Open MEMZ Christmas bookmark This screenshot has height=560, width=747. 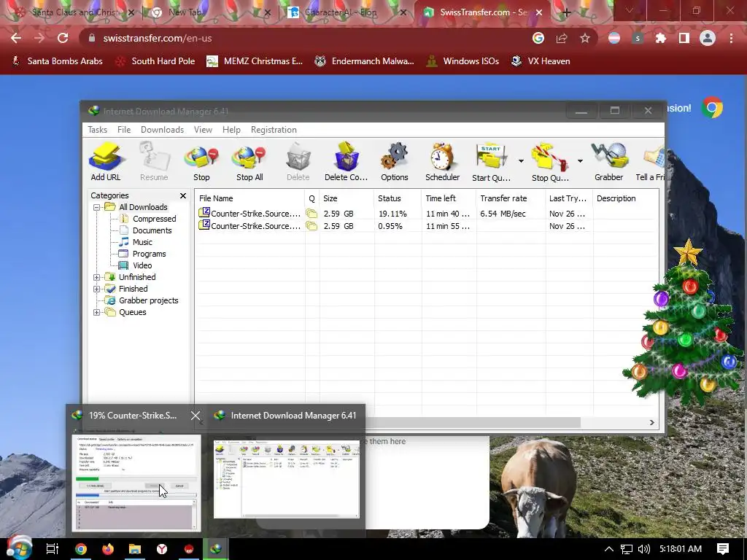coord(255,61)
